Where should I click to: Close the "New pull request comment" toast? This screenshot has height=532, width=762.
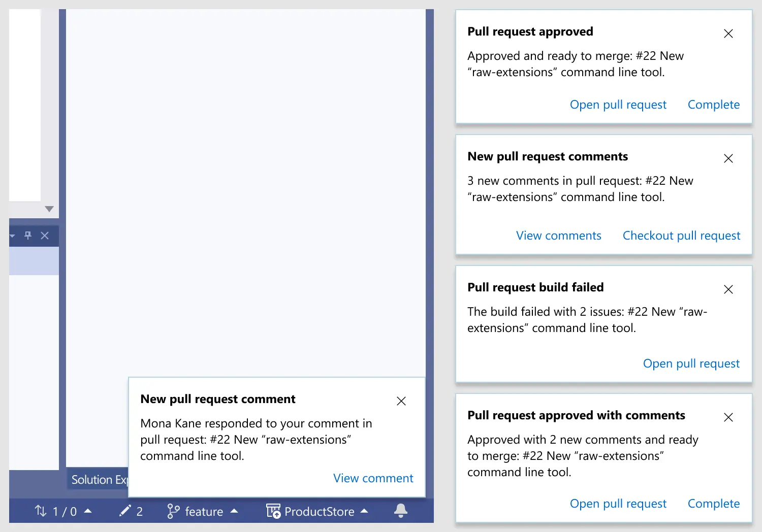tap(401, 401)
